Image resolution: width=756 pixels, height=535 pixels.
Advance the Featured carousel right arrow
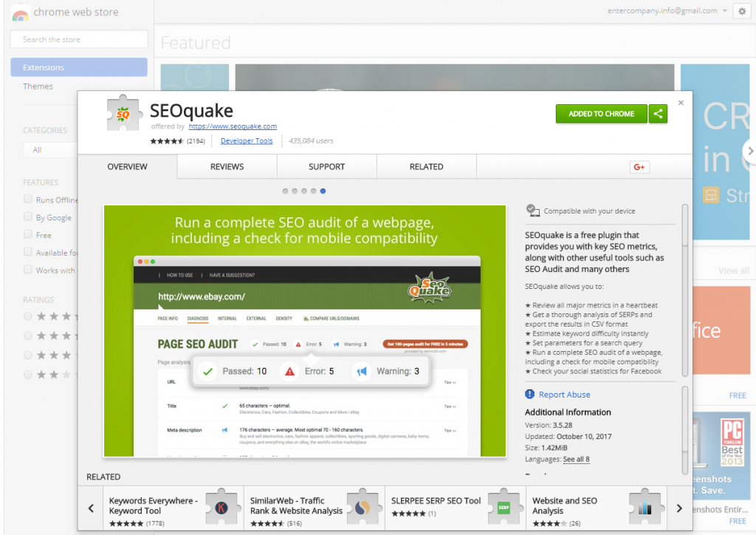coord(750,151)
